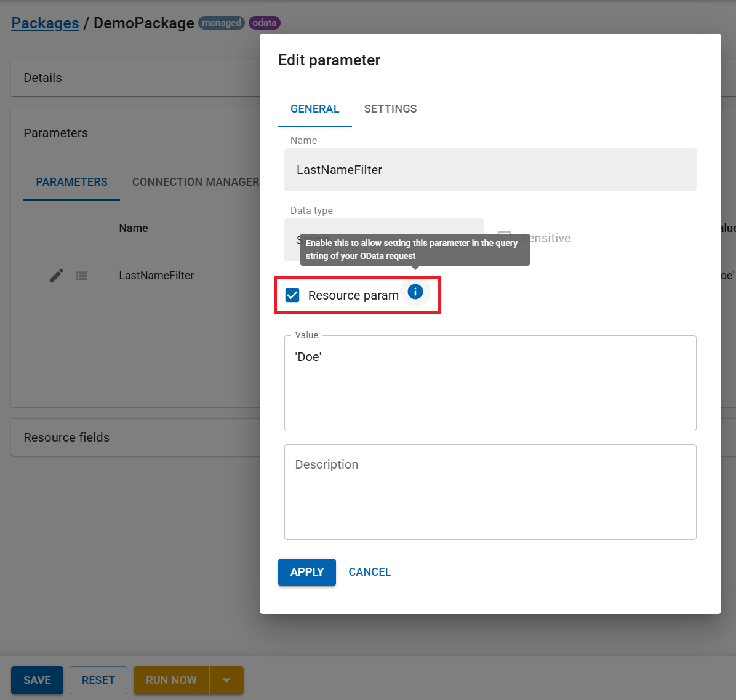Toggle the Sensitive checkbox
Screen dimensions: 736x700
[x=505, y=238]
